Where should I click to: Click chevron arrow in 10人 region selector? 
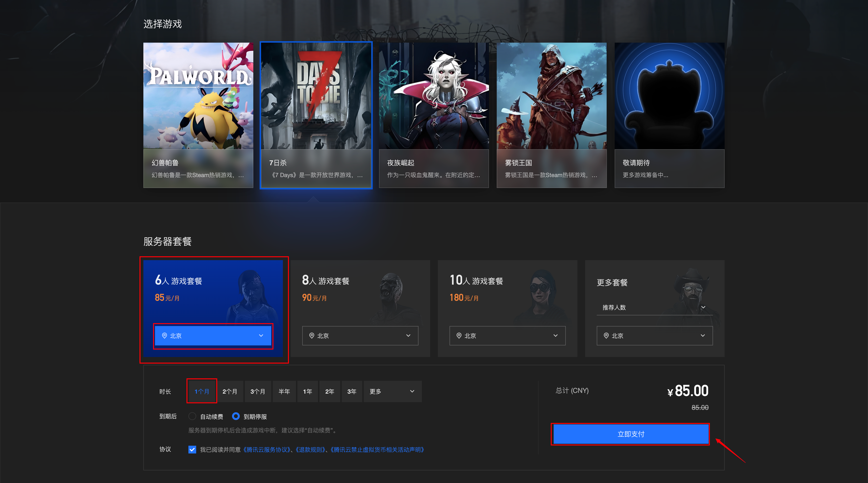pyautogui.click(x=556, y=335)
